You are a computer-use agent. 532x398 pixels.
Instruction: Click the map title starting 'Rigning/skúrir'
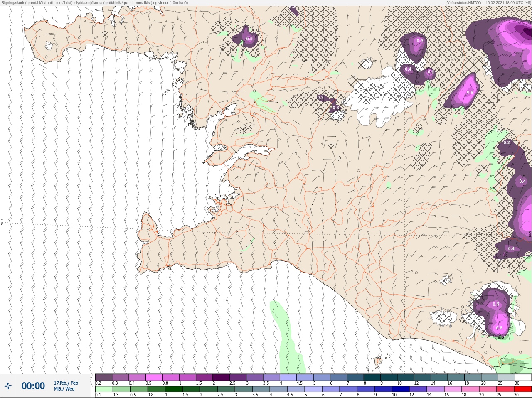pos(95,3)
